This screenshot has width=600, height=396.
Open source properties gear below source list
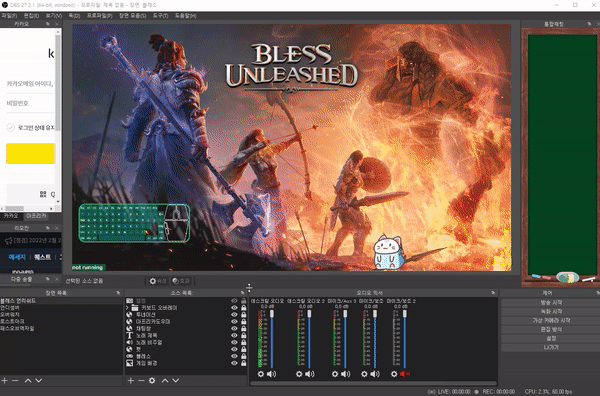[152, 381]
